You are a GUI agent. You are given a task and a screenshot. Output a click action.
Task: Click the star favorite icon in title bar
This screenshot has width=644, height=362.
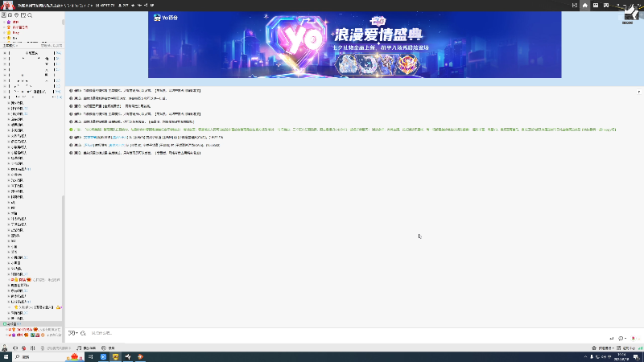[x=133, y=6]
